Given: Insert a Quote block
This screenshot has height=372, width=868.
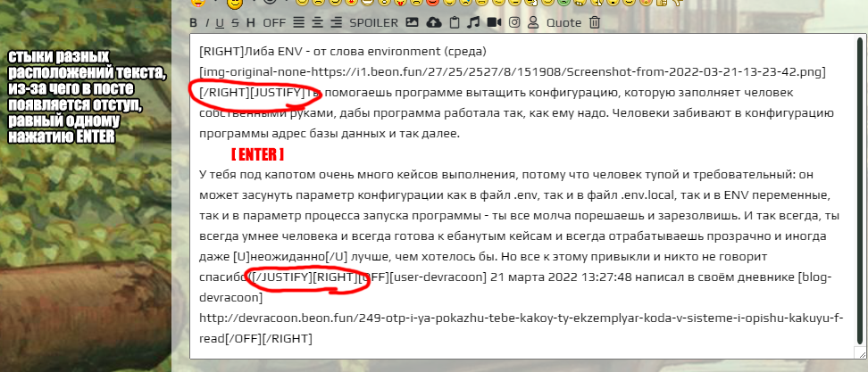Looking at the screenshot, I should tap(563, 22).
